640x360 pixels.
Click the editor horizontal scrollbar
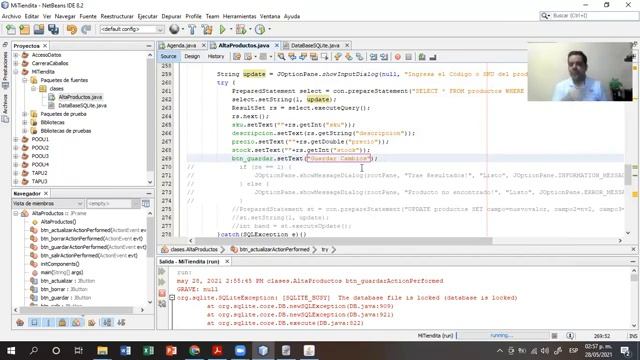[x=343, y=241]
